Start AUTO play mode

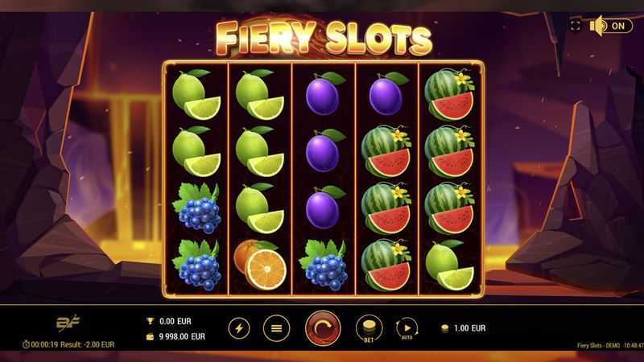(x=407, y=328)
